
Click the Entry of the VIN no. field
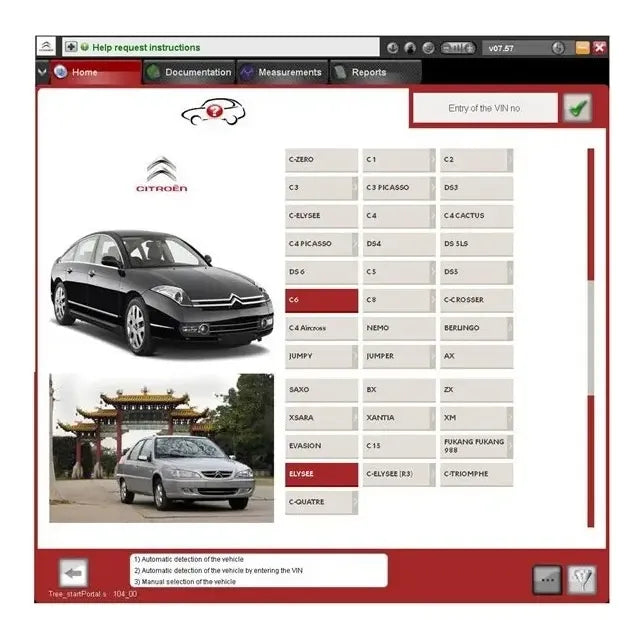[485, 108]
